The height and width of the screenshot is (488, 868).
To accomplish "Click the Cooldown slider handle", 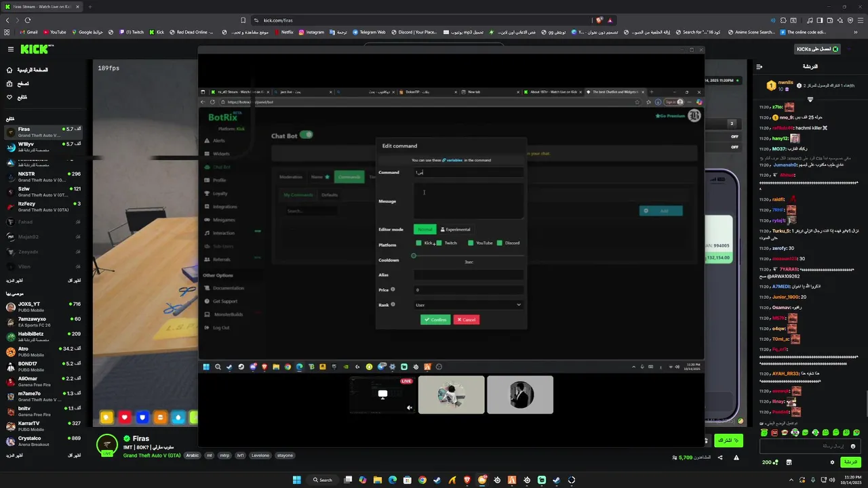I will tap(414, 256).
